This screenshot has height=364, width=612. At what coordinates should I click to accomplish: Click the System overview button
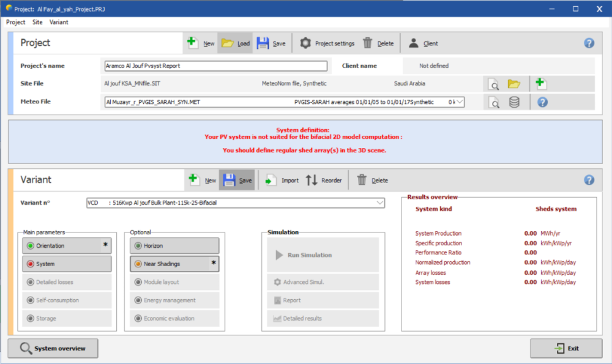(x=52, y=349)
